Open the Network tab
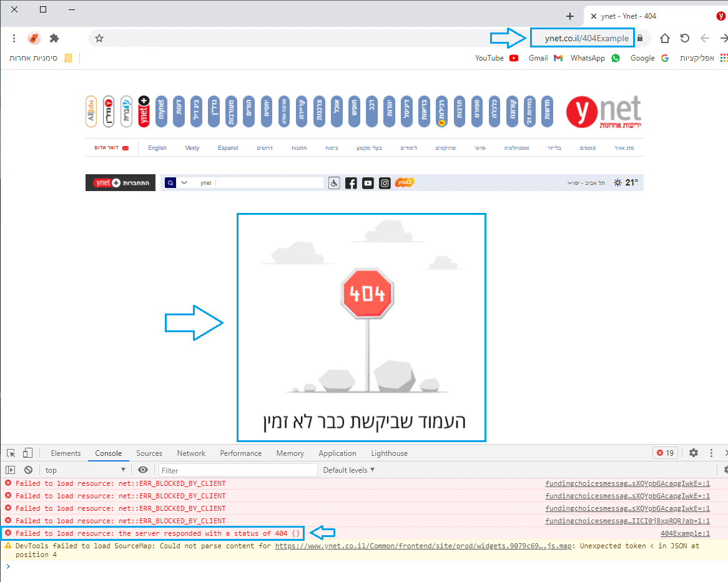The image size is (728, 582). (x=191, y=453)
